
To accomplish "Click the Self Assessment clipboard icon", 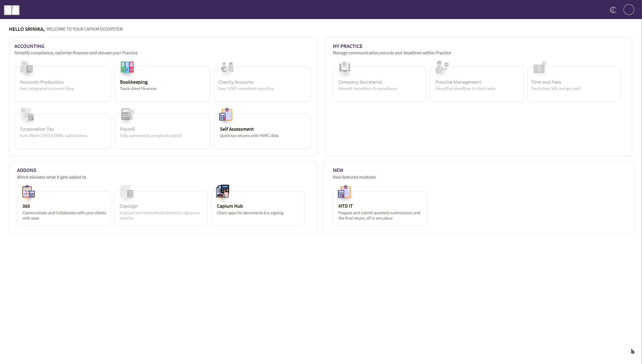I will pyautogui.click(x=226, y=114).
